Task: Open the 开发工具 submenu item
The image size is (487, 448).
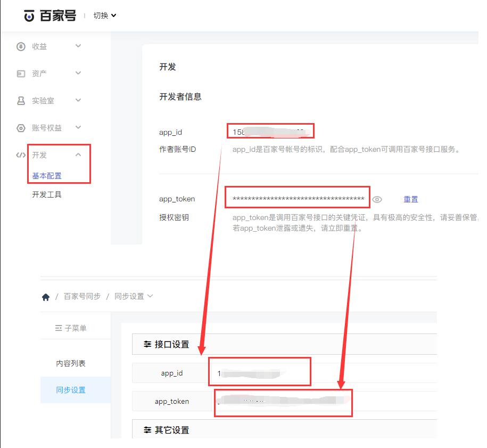Action: (47, 194)
